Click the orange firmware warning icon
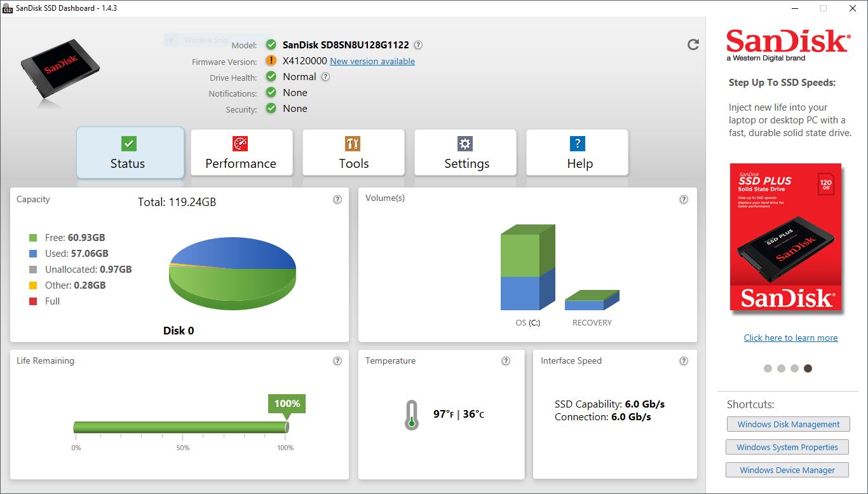The image size is (868, 494). (x=271, y=60)
